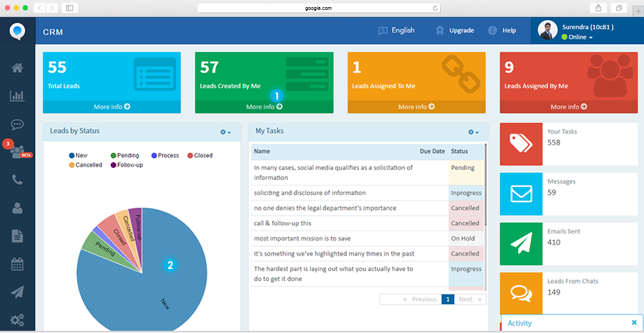Select page 1 in pagination
Viewport: 644px width, 333px height.
(x=448, y=300)
